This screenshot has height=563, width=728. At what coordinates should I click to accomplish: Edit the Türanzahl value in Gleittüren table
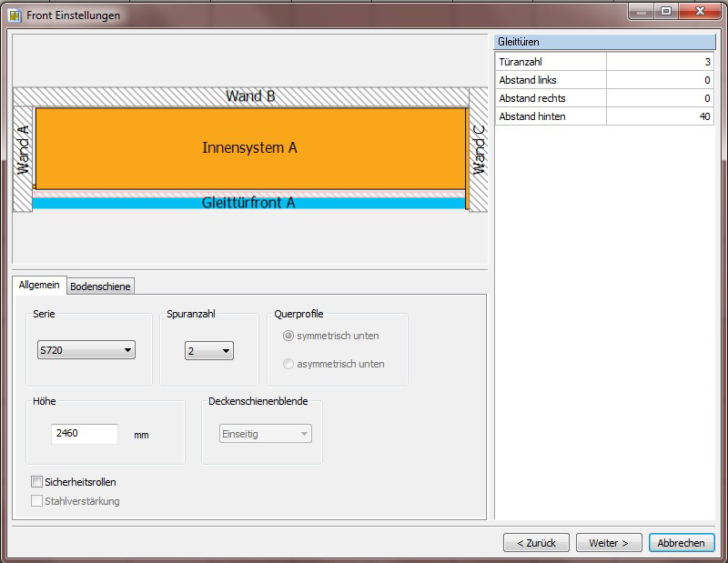[660, 61]
